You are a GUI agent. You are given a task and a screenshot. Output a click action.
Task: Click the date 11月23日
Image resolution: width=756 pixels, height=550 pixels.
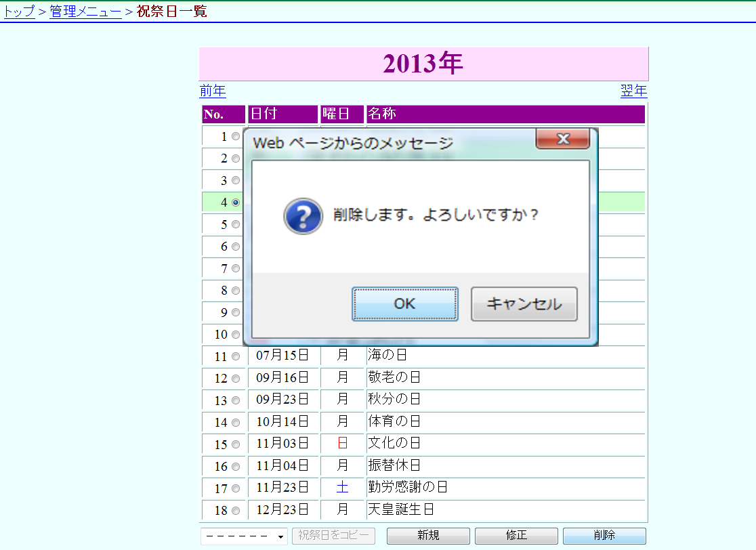click(282, 487)
